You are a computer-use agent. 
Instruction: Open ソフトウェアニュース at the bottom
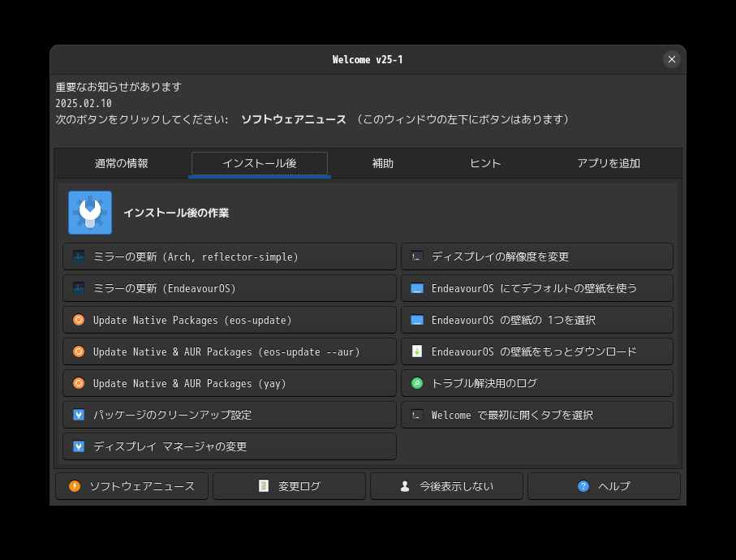[132, 486]
